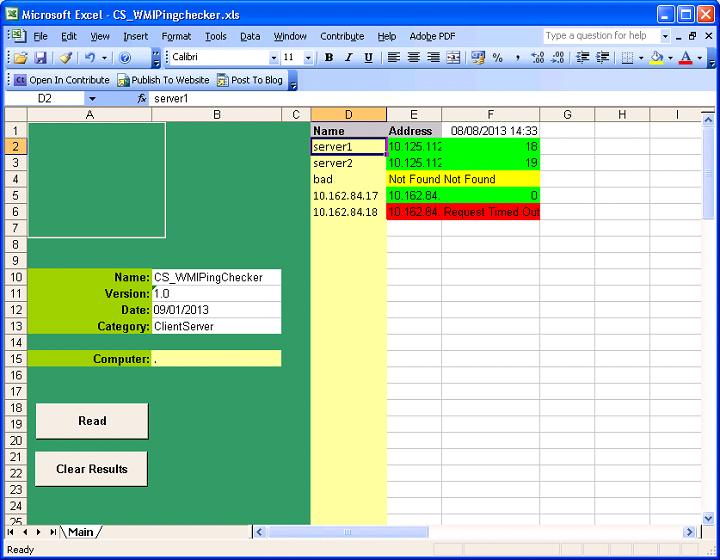Expand the Name Box dropdown arrow

[92, 99]
